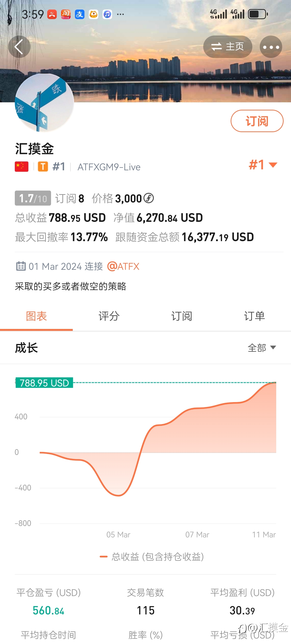Switch to the 订阅 tab
Viewport: 291px width, 644px height.
[182, 316]
